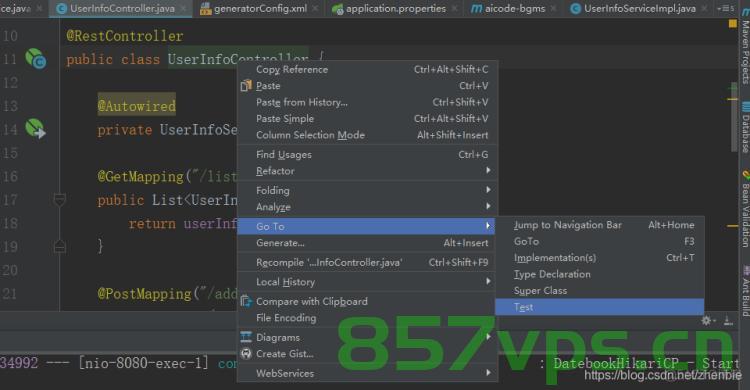Expand the Go To submenu entry
Screen dimensions: 750x390
coord(367,226)
